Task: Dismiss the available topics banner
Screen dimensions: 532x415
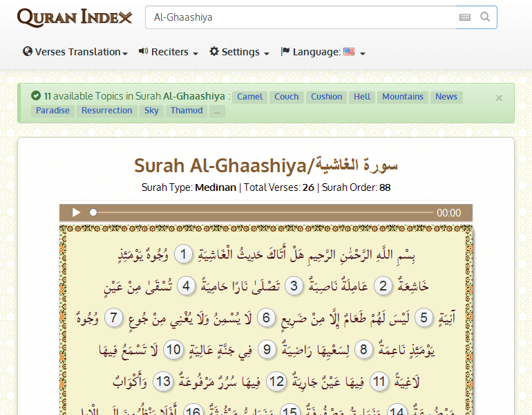Action: pyautogui.click(x=499, y=98)
